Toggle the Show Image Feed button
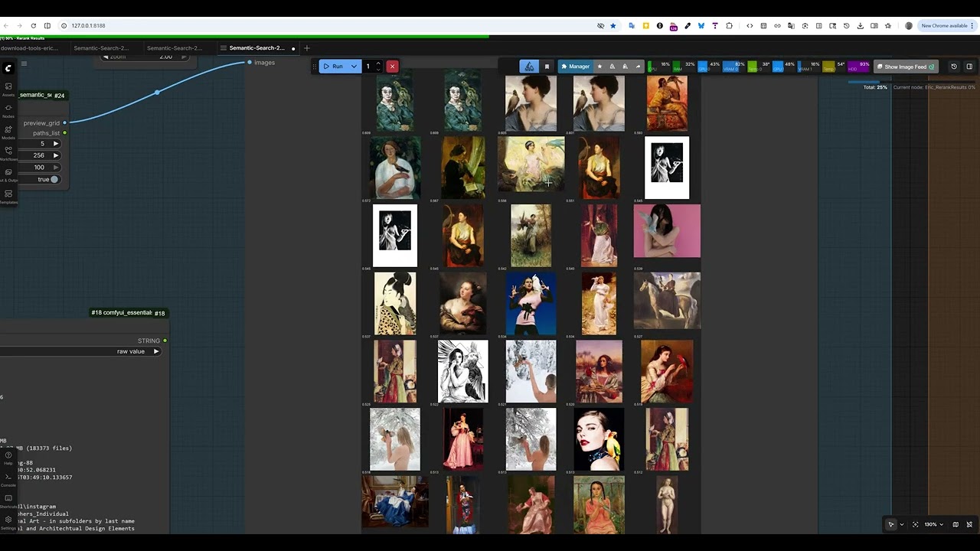Image resolution: width=980 pixels, height=551 pixels. tap(906, 67)
